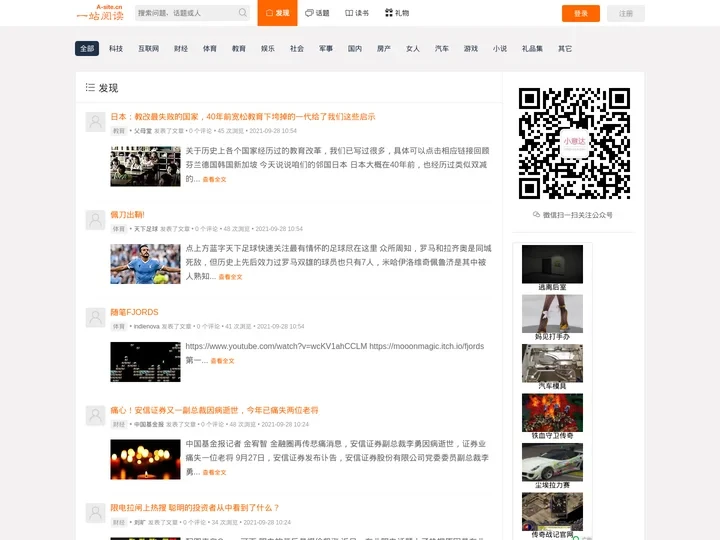Open the 佩刀出鞘! article title

coord(127,214)
